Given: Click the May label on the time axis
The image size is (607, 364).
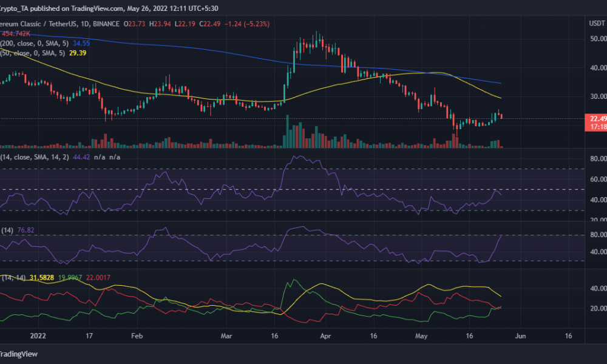Looking at the screenshot, I should (x=421, y=335).
